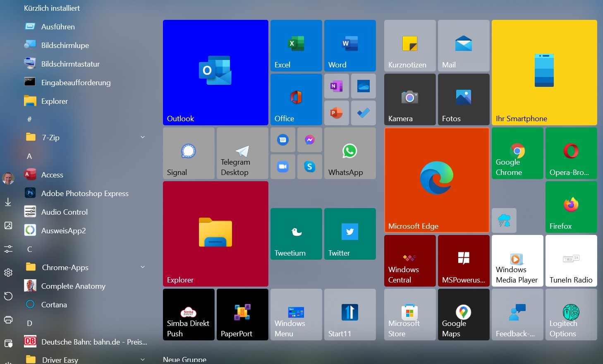Open the Office tile

(296, 99)
